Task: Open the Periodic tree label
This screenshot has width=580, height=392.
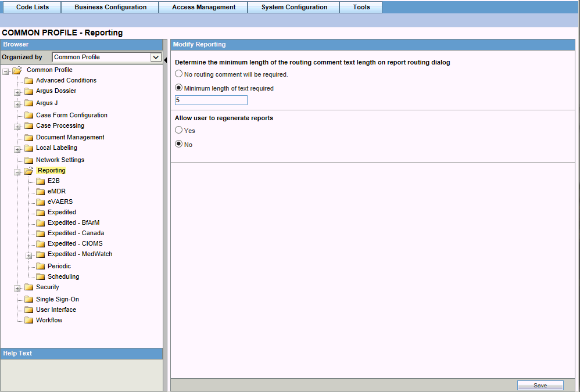Action: pyautogui.click(x=59, y=266)
